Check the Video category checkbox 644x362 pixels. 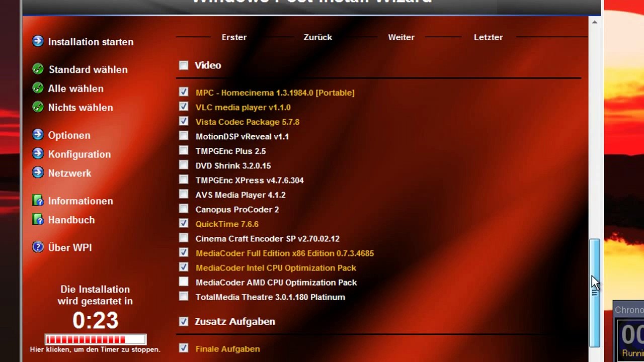coord(184,65)
